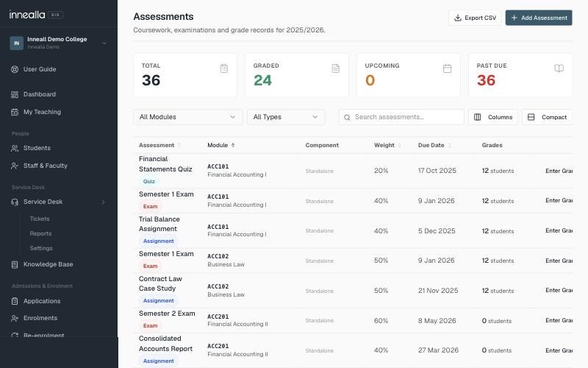
Task: Click the calendar icon on Upcoming card
Action: click(x=447, y=68)
